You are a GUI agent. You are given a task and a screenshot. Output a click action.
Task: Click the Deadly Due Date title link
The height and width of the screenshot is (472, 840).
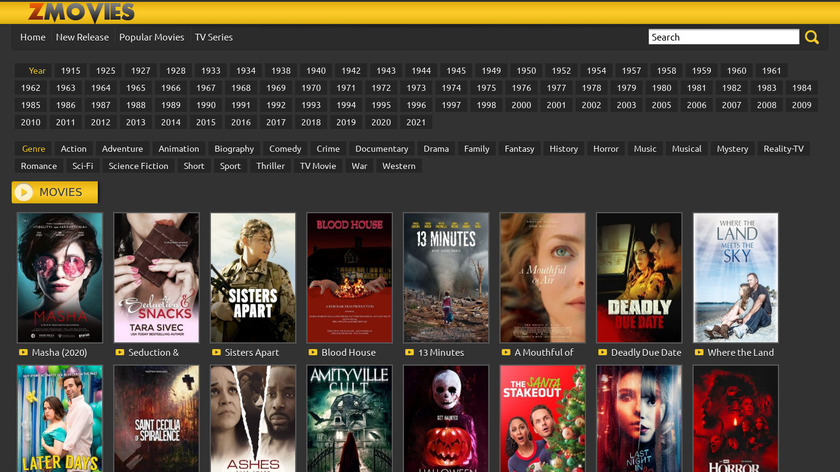(646, 352)
